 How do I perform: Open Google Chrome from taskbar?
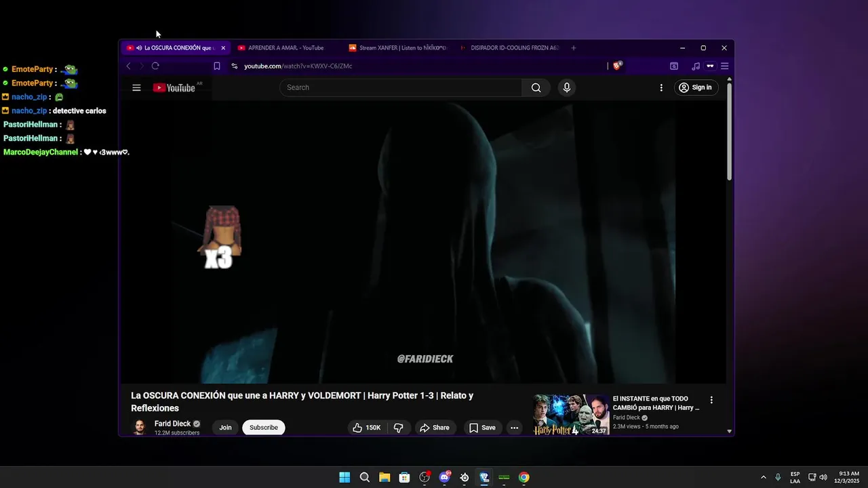coord(524,477)
